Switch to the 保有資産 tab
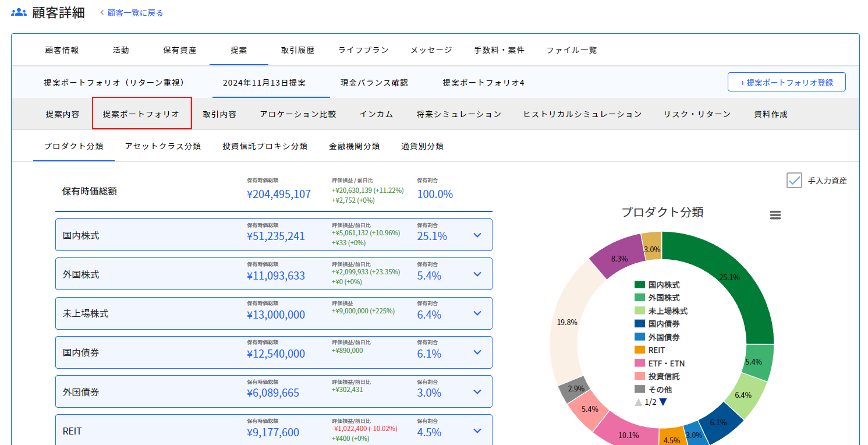The width and height of the screenshot is (868, 445). (x=180, y=50)
